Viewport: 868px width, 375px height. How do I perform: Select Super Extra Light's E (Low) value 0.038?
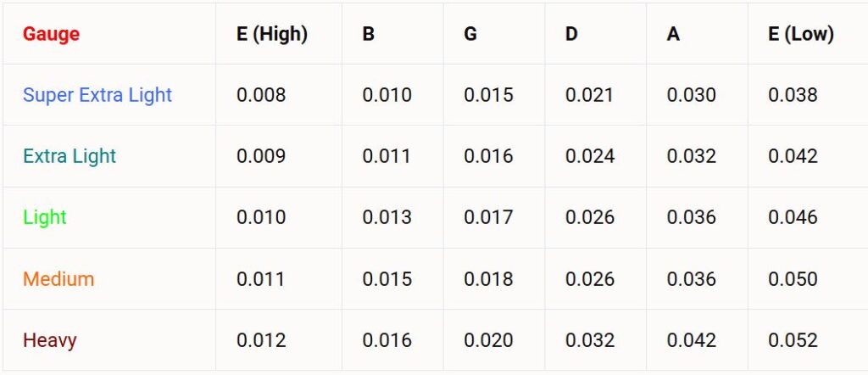click(x=793, y=95)
